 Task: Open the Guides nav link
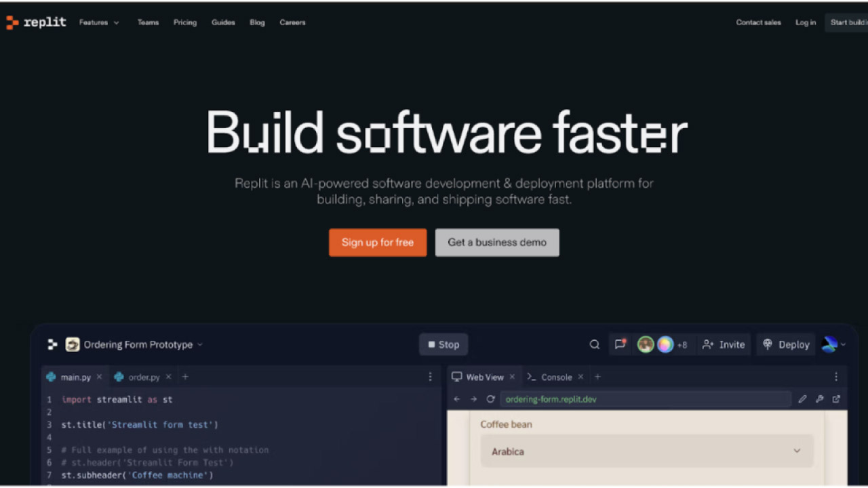click(x=223, y=22)
